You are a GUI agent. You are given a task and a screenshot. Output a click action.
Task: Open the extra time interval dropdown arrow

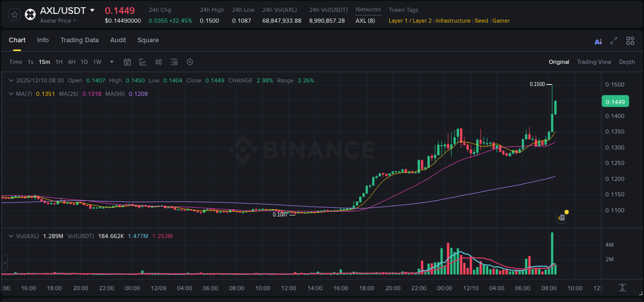click(111, 62)
